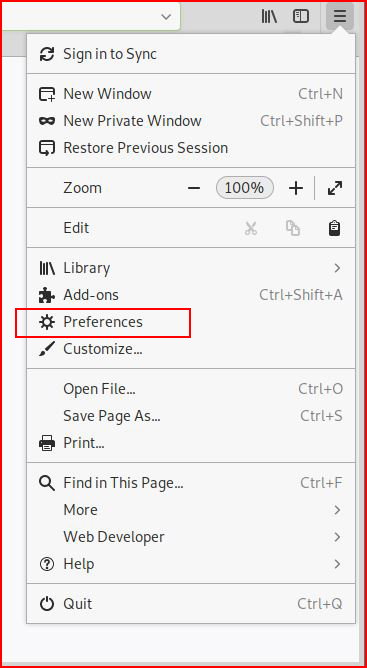Screen dimensions: 367x668
Task: Open the URL bar history dropdown arrow
Action: pos(166,17)
